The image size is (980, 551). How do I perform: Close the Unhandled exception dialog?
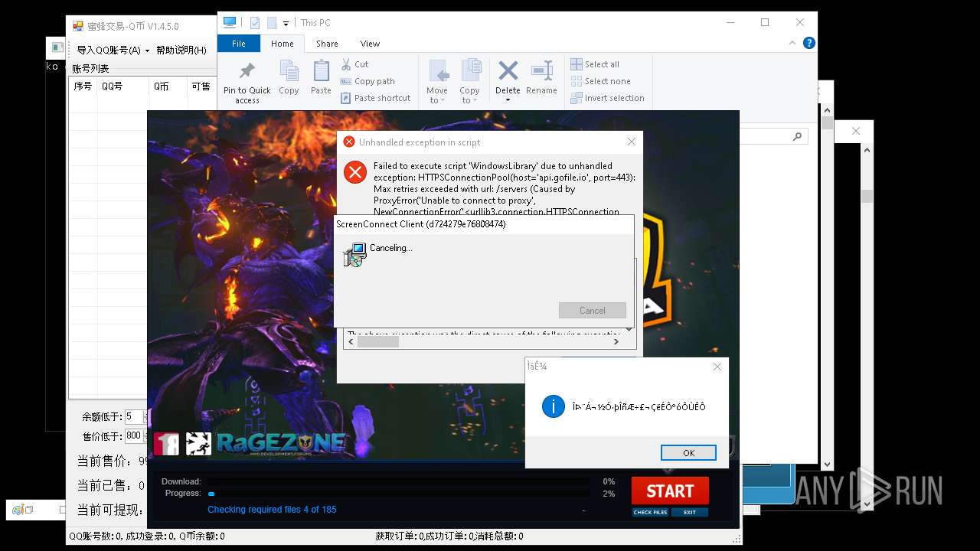pos(632,142)
